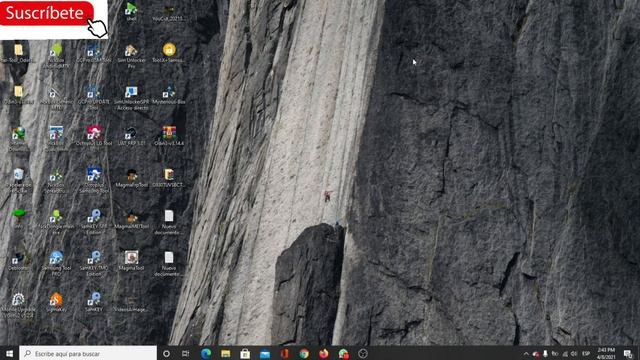Launch the Mysterious-Box shortcut

[x=169, y=95]
